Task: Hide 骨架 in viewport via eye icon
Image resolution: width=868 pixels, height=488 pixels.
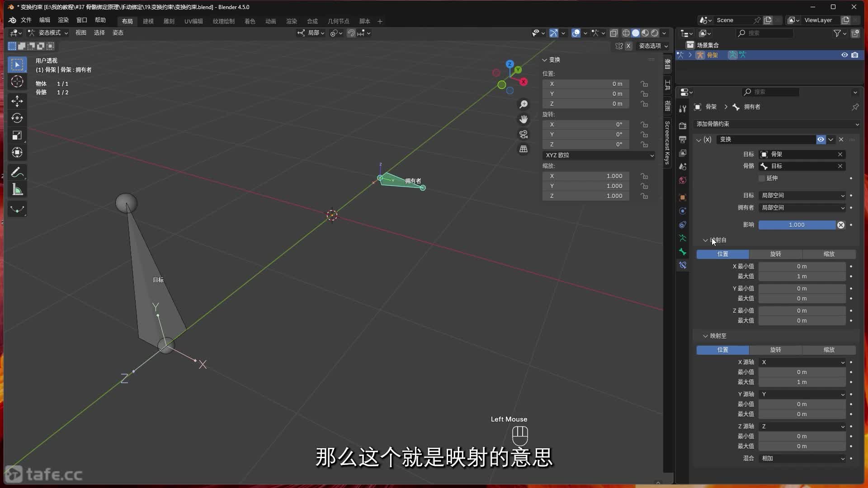Action: 844,55
